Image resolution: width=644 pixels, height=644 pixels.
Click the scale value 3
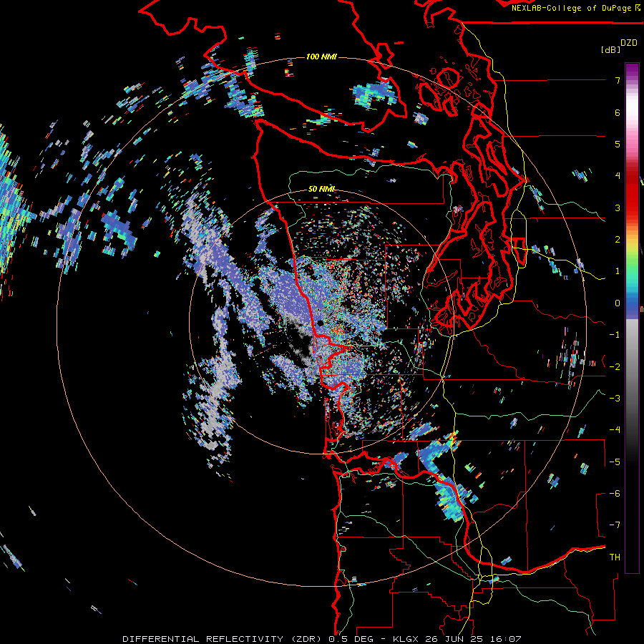point(618,208)
